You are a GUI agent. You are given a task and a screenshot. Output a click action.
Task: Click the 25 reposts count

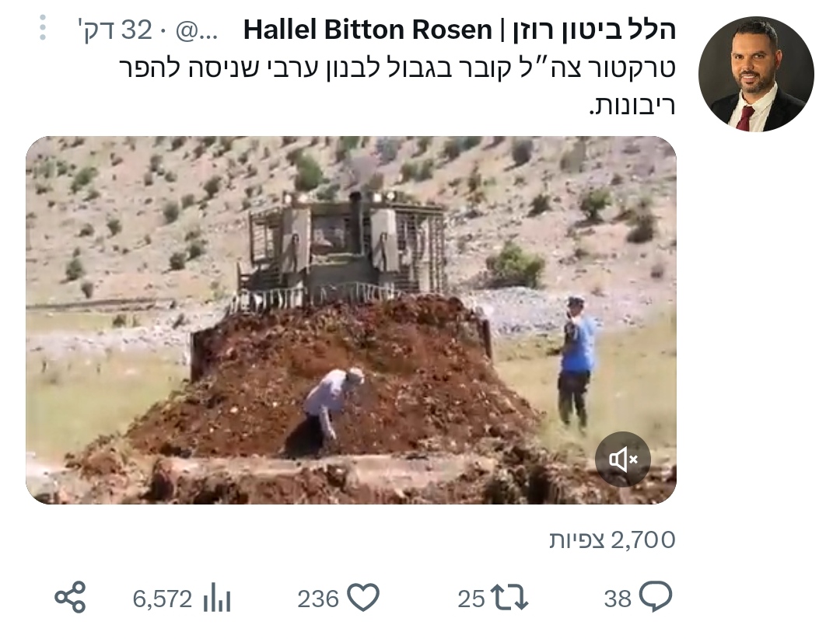471,599
